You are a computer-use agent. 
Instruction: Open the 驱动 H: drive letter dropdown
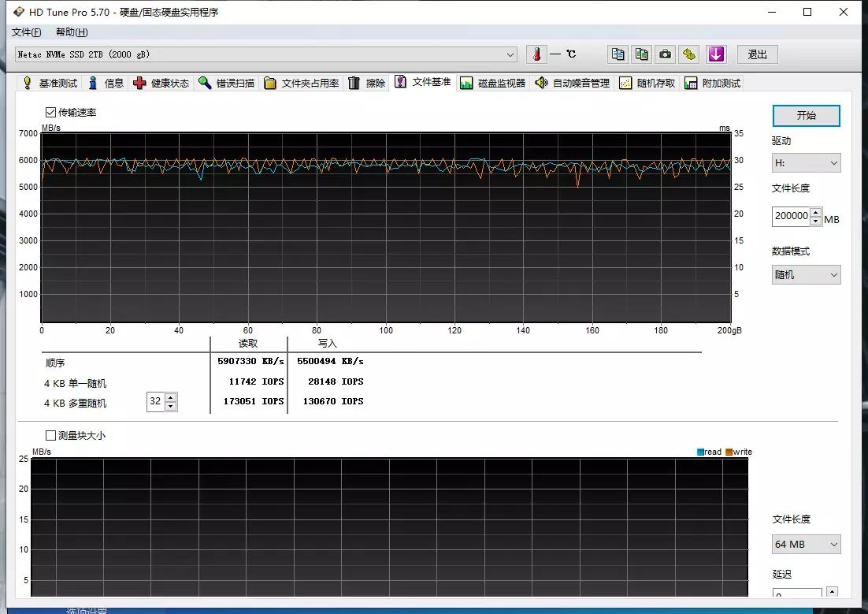pos(806,163)
